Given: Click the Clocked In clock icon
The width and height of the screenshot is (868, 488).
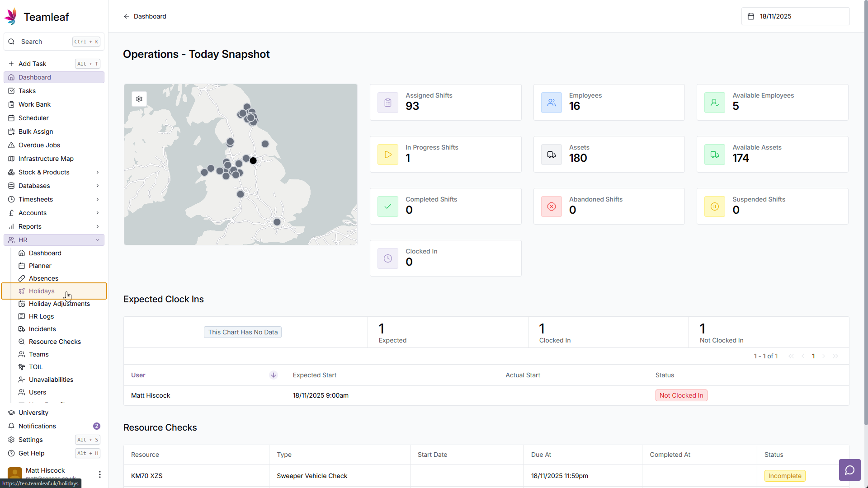Looking at the screenshot, I should (388, 258).
